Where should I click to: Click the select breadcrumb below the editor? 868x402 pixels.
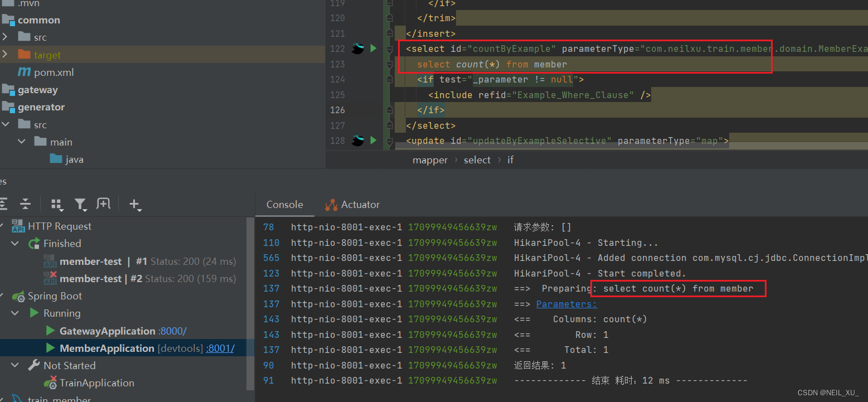(477, 160)
